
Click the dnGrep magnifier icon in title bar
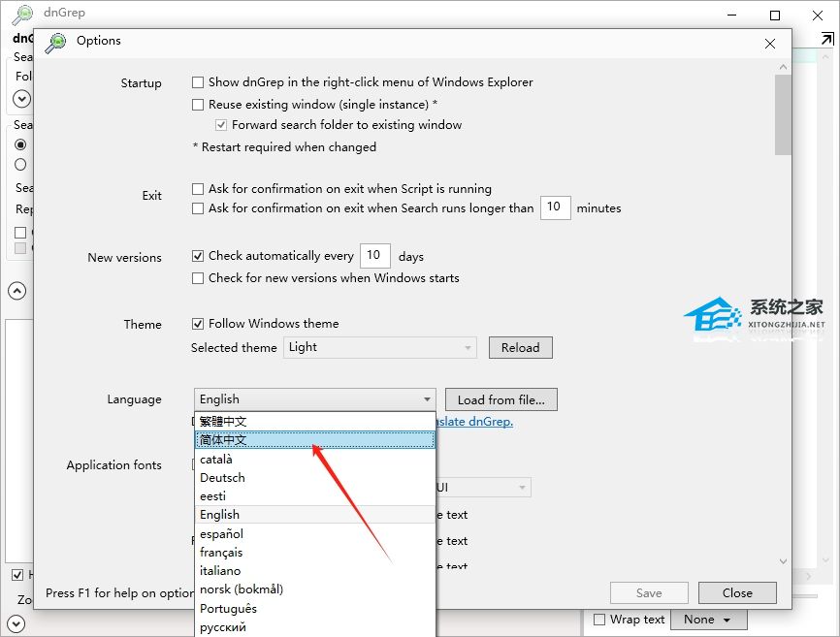click(23, 14)
